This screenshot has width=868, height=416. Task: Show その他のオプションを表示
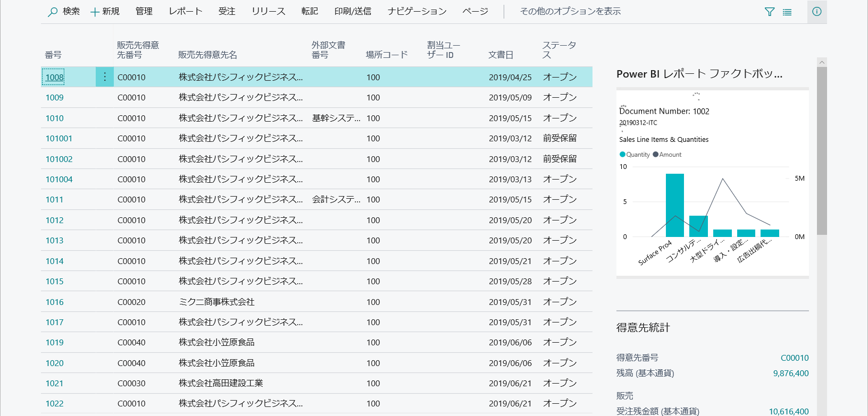[x=570, y=11]
